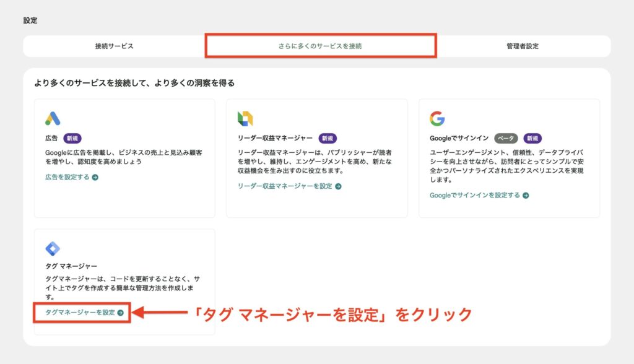Image resolution: width=634 pixels, height=364 pixels.
Task: Click the 新規 badge beside リーダー収益マネージャー
Action: pyautogui.click(x=328, y=139)
